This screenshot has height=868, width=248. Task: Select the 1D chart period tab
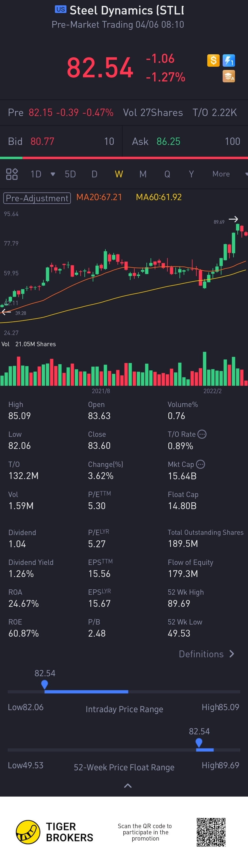click(36, 174)
